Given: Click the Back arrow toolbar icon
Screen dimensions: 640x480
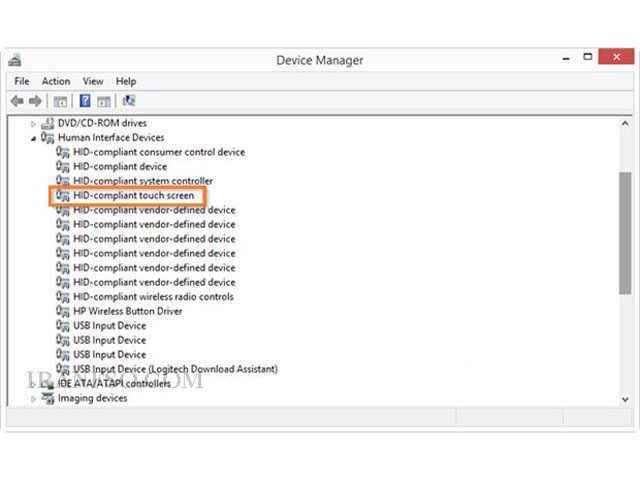Looking at the screenshot, I should tap(17, 101).
